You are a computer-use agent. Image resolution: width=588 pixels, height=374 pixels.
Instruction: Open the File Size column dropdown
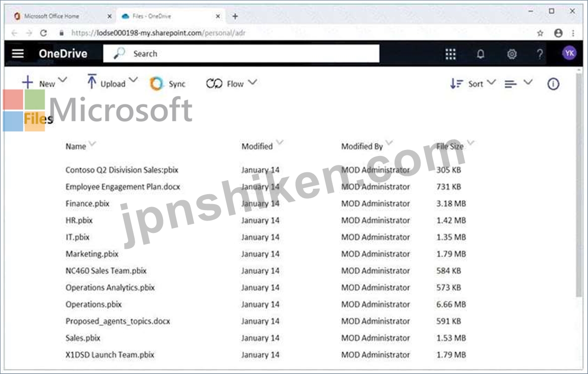tap(471, 142)
